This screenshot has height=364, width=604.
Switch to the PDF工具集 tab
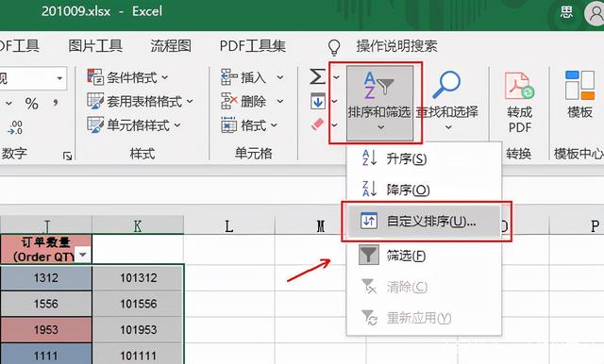click(x=253, y=46)
